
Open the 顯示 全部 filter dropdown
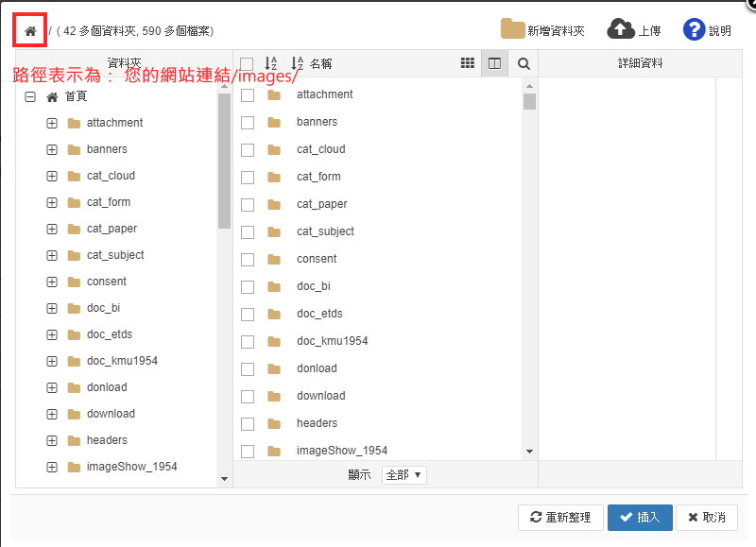[x=404, y=475]
